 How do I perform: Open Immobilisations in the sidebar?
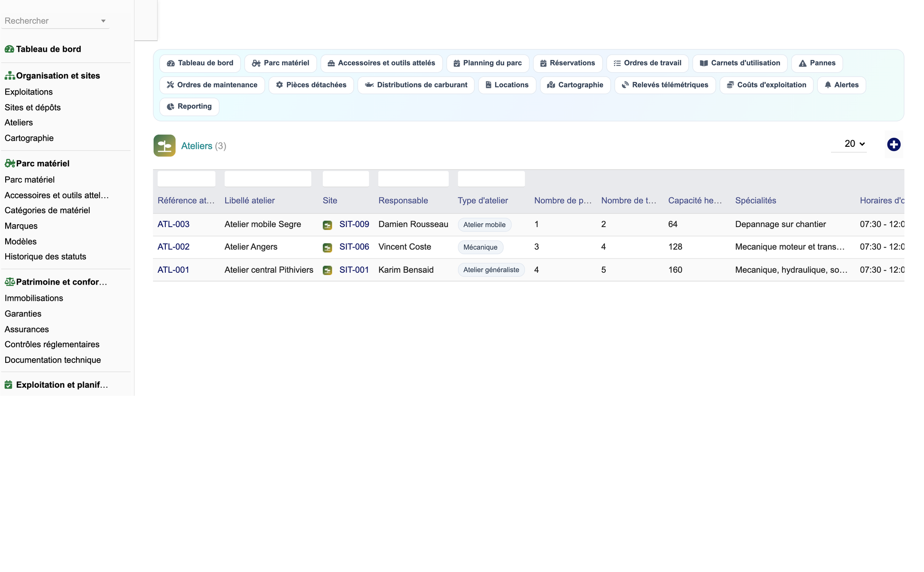(34, 298)
